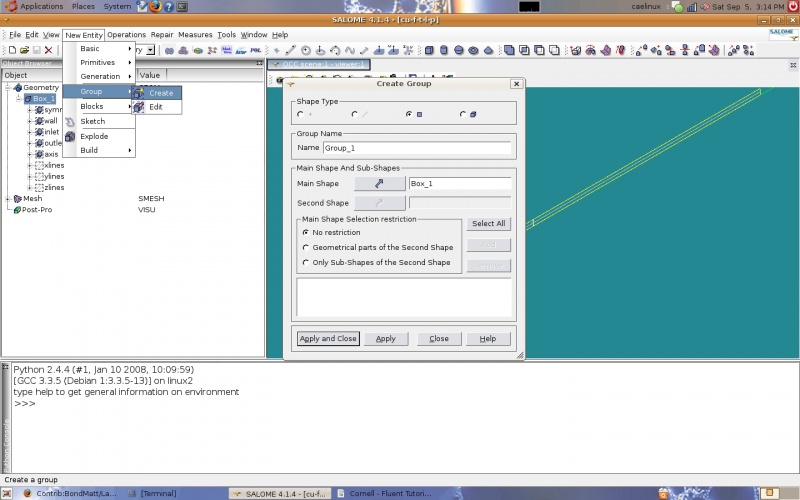Activate the Geometry module icon
The height and width of the screenshot is (500, 800).
click(x=169, y=51)
